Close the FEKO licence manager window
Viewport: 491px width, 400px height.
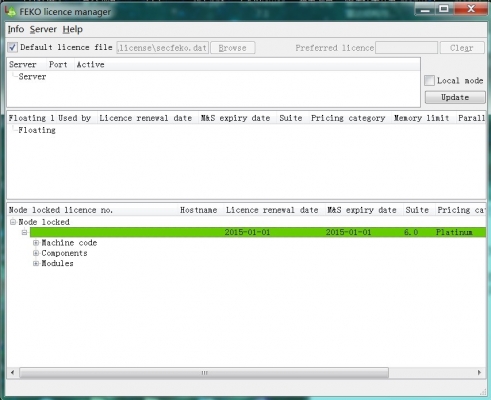pyautogui.click(x=471, y=9)
